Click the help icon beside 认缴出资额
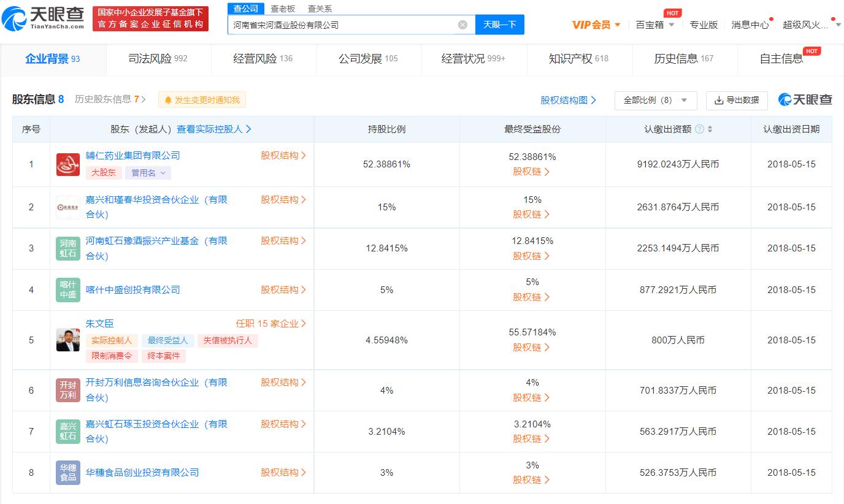Screen dimensions: 844x504 [700, 129]
